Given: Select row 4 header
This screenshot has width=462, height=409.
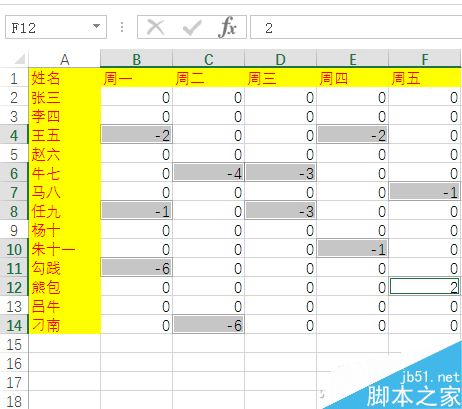Looking at the screenshot, I should tap(14, 135).
